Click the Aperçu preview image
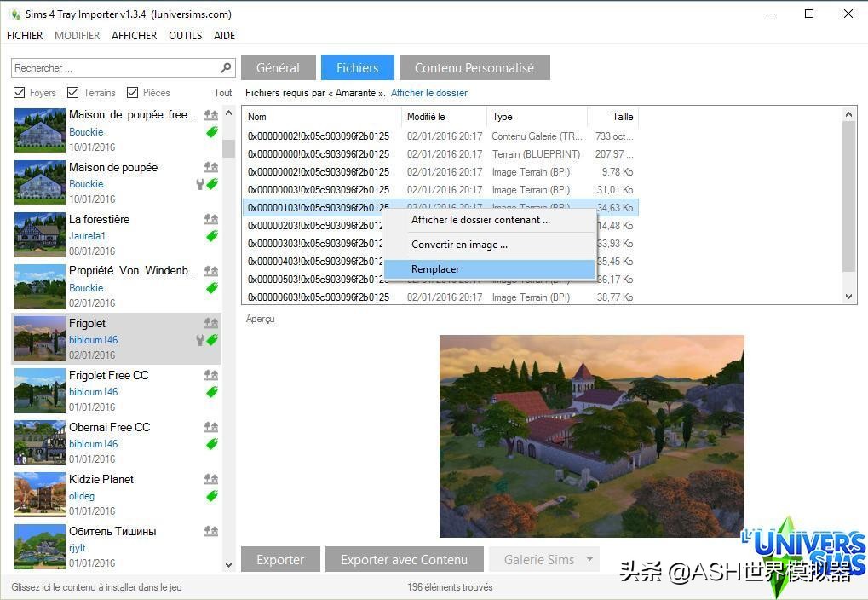The image size is (868, 600). 592,436
